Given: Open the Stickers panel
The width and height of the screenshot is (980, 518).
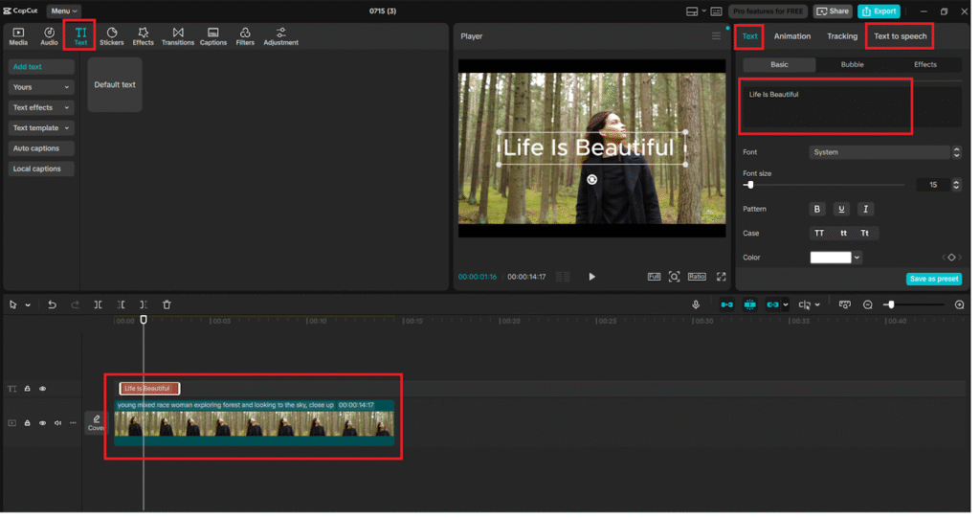Looking at the screenshot, I should click(x=112, y=36).
